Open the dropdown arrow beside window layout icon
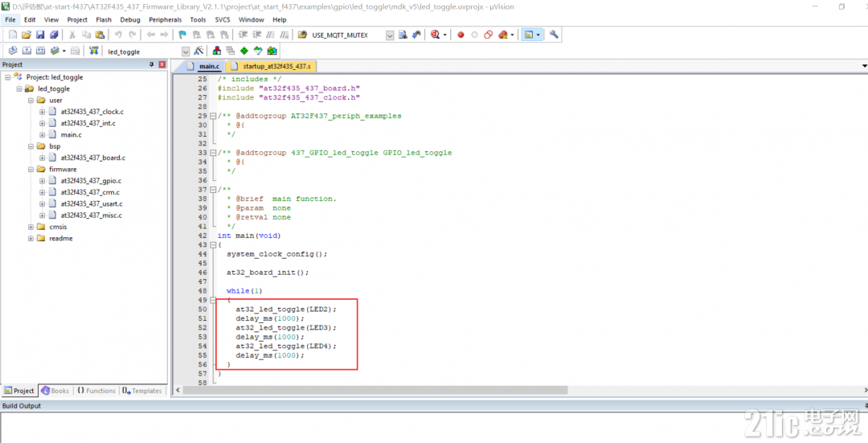This screenshot has width=868, height=443. (x=538, y=35)
